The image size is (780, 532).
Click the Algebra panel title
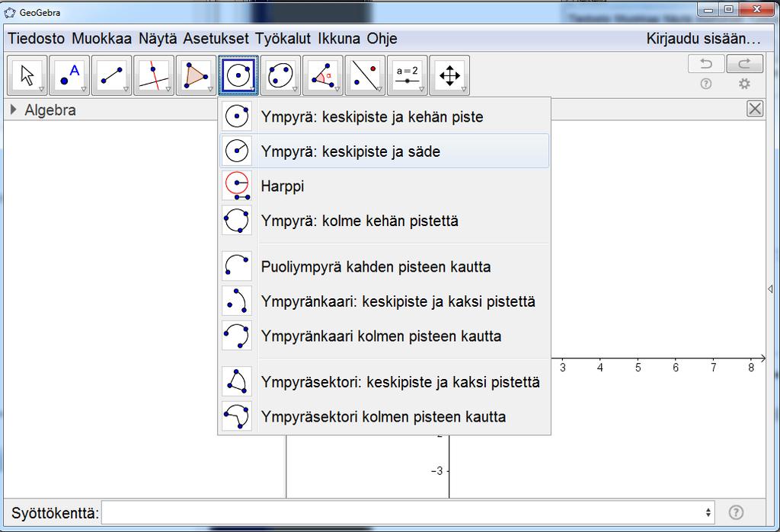[50, 110]
